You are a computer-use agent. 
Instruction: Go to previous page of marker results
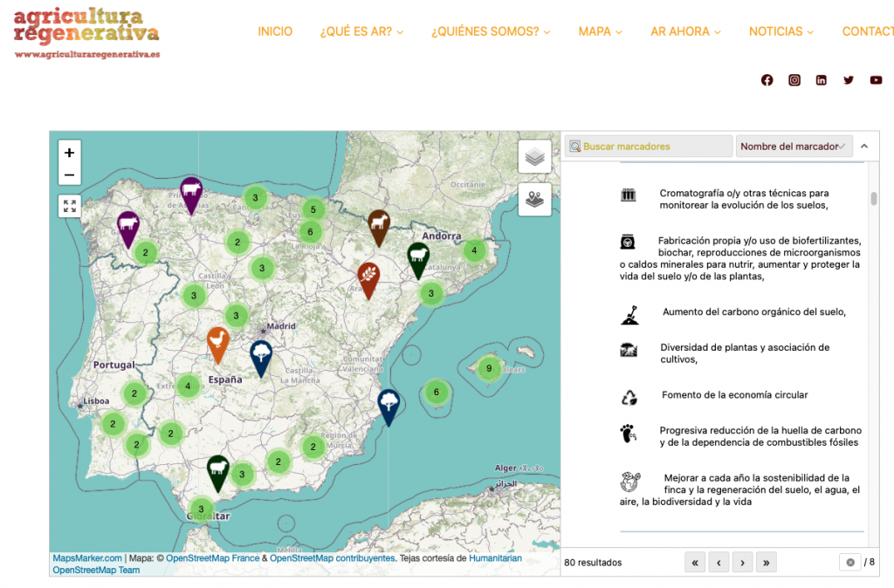(719, 563)
